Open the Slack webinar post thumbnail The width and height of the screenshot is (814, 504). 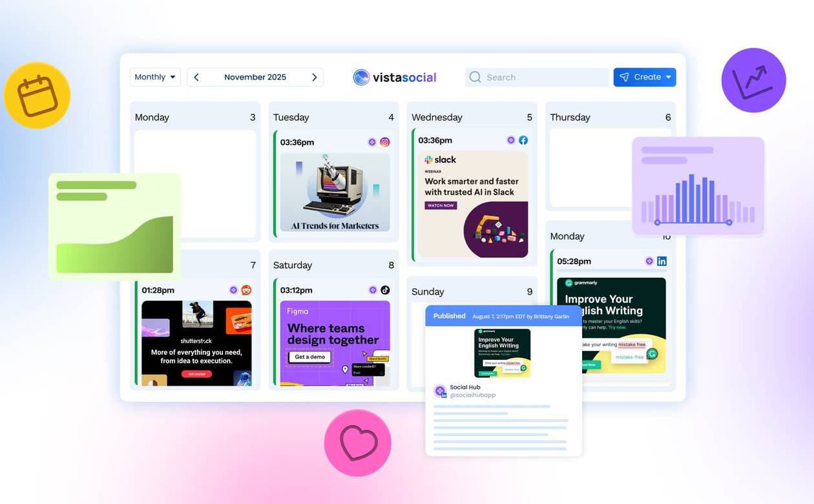click(x=473, y=204)
